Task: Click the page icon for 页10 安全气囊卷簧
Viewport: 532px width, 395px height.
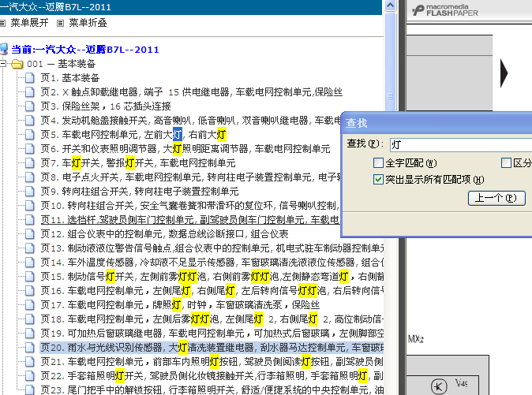Action: coord(30,205)
